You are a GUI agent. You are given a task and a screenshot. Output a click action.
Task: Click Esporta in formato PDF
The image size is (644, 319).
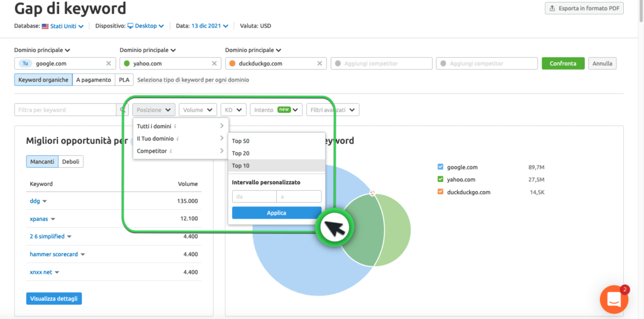[584, 8]
